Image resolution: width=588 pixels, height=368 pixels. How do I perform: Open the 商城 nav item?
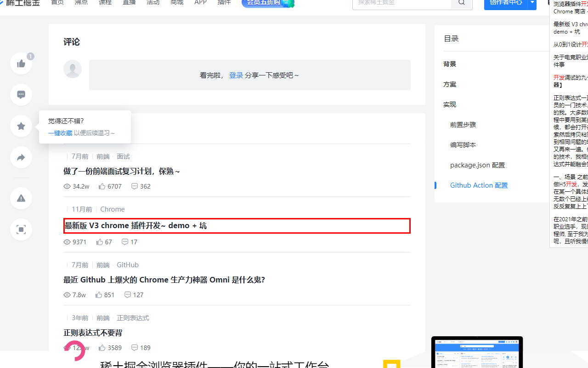(x=177, y=2)
